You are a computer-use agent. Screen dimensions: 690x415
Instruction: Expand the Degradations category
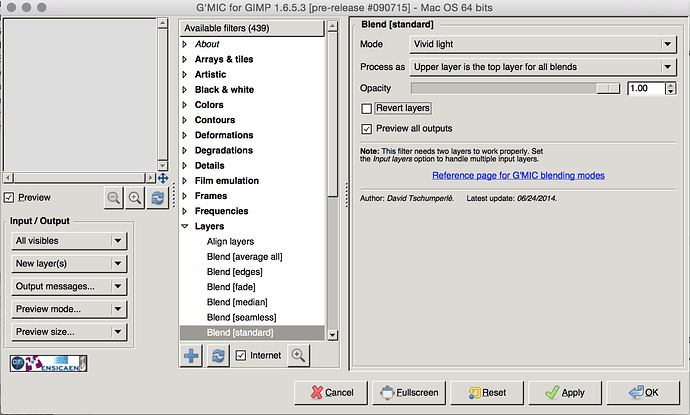[185, 151]
